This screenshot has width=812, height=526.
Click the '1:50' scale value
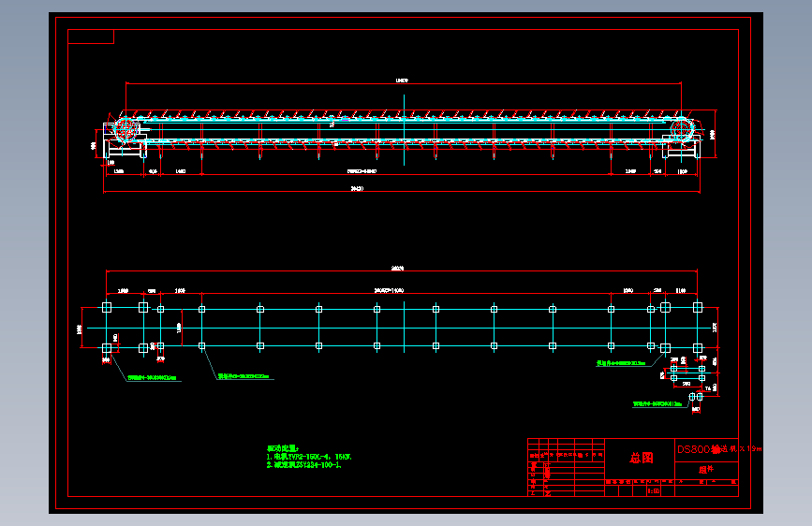pyautogui.click(x=654, y=490)
